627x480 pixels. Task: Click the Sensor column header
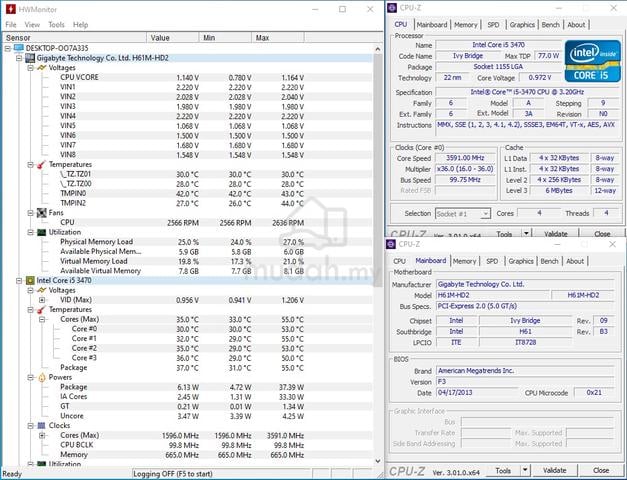74,38
